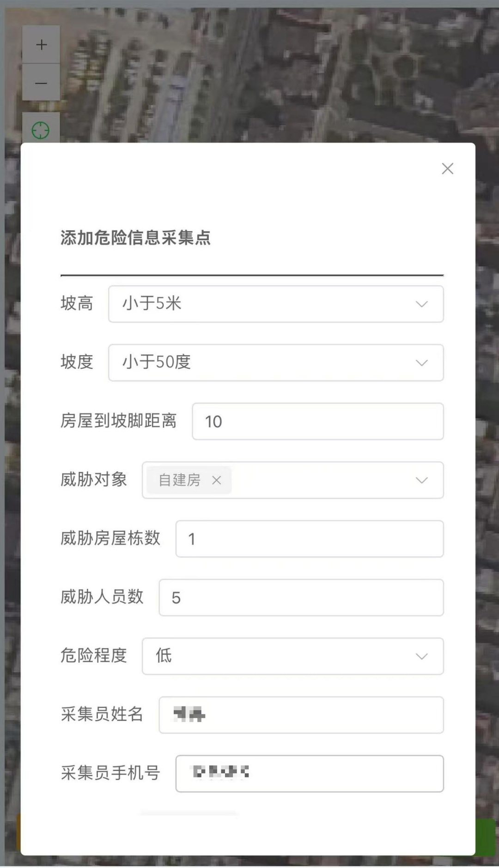The image size is (499, 868).
Task: Open the 坡度 dropdown showing 小于50度
Action: coord(276,362)
